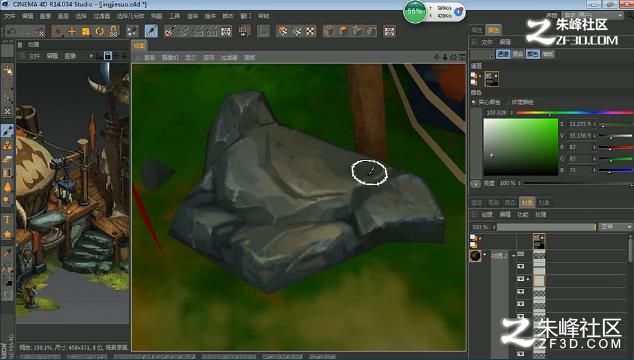
Task: Click the material sphere icon in layer list
Action: tap(475, 256)
